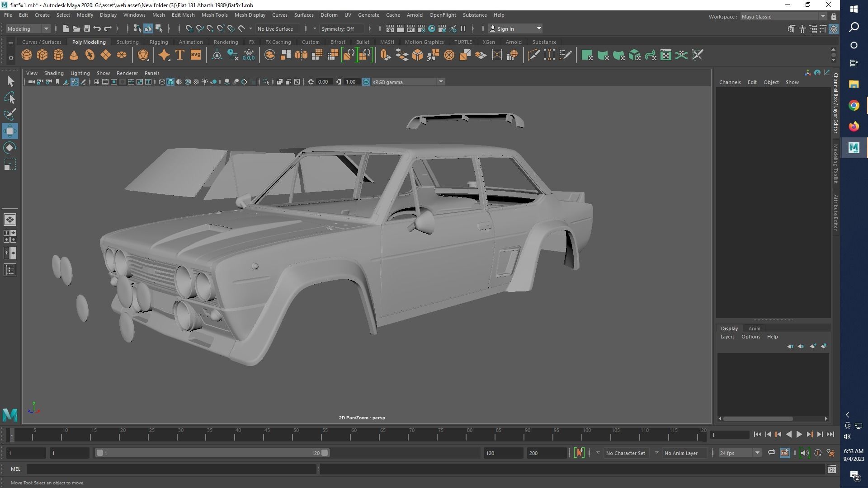Open the Multi-Cut tool from shelf
Viewport: 868px width, 488px height.
point(533,55)
